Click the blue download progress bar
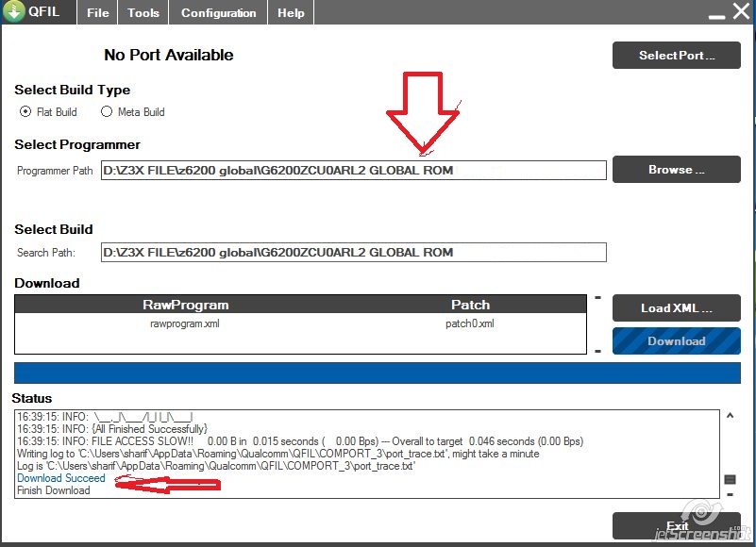 point(378,373)
